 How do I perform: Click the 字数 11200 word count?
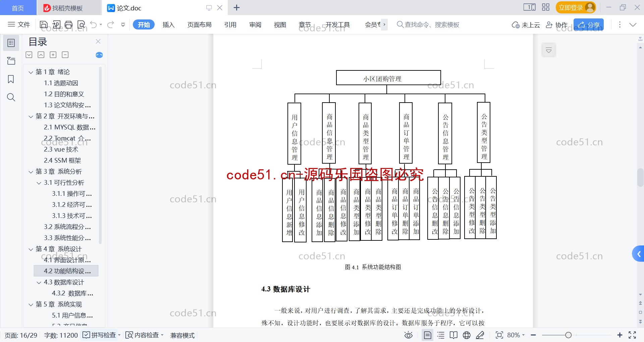coord(61,335)
